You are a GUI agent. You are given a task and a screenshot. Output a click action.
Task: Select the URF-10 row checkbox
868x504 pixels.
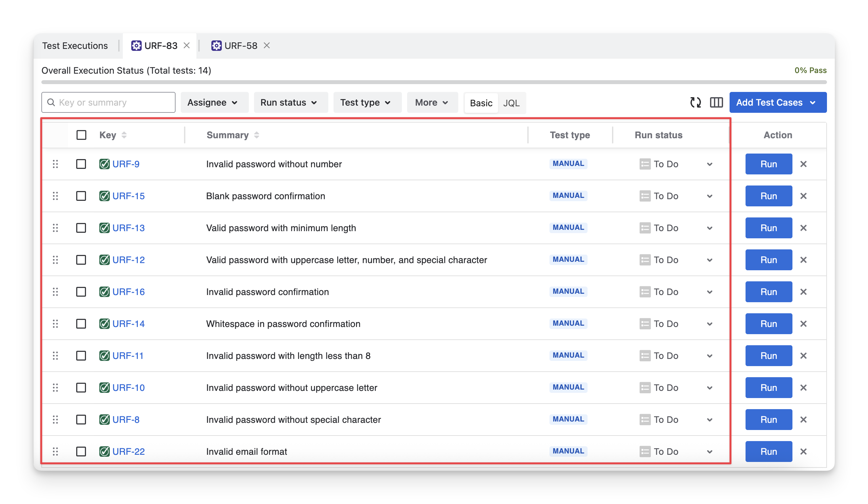pyautogui.click(x=81, y=388)
